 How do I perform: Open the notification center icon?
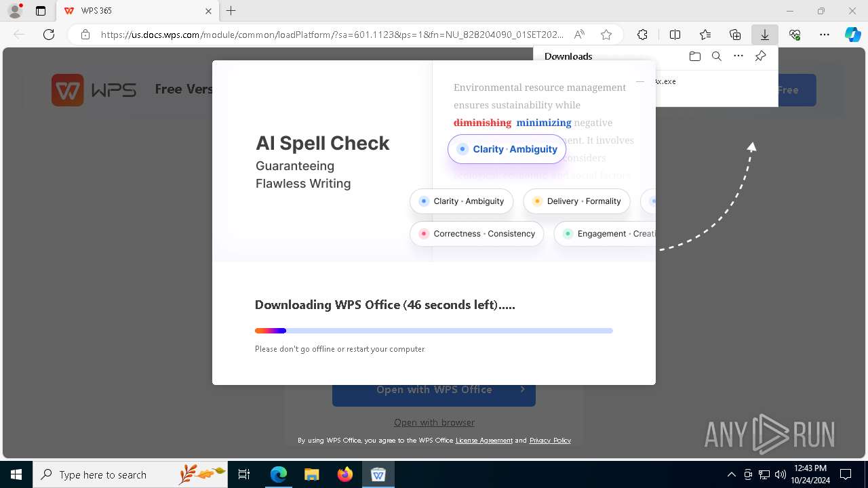[x=846, y=474]
